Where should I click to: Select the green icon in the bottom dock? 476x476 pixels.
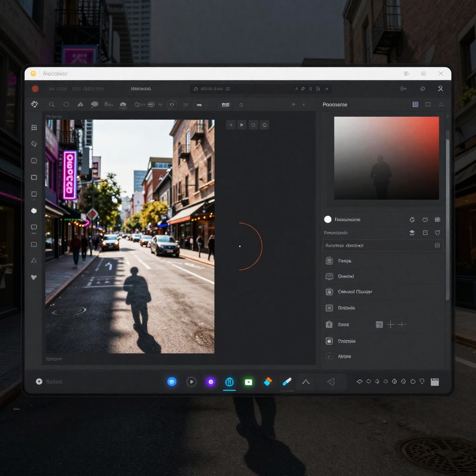249,382
